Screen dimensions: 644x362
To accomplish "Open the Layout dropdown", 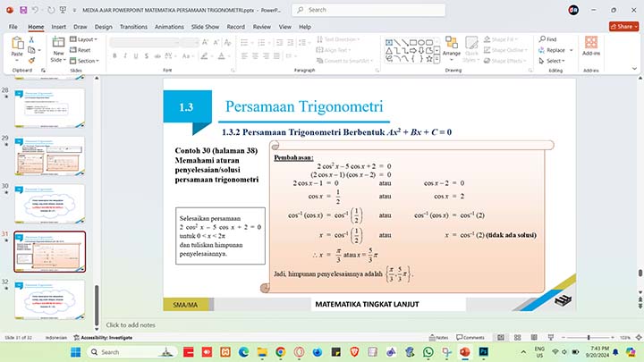I will (83, 39).
